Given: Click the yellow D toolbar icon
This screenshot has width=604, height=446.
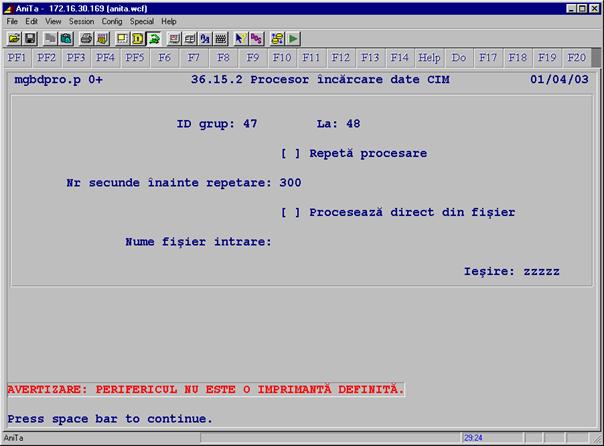Looking at the screenshot, I should pos(138,38).
